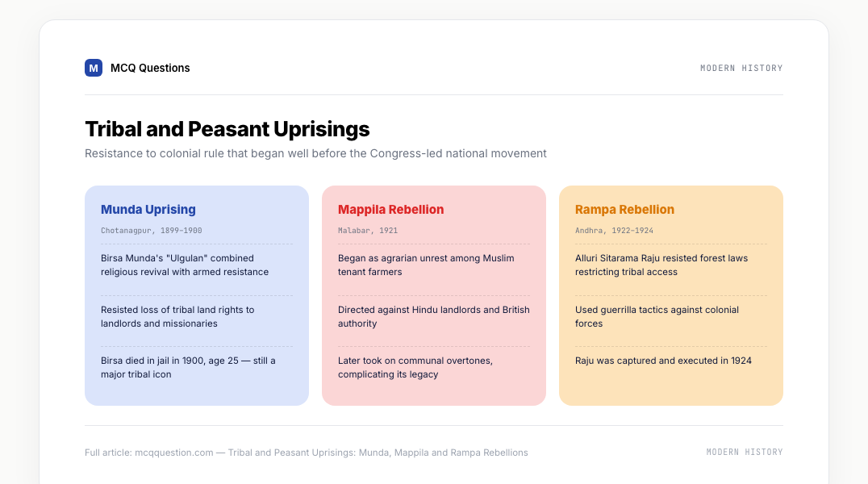This screenshot has height=484, width=868.
Task: Open the MCQ Questions site title
Action: [x=150, y=68]
